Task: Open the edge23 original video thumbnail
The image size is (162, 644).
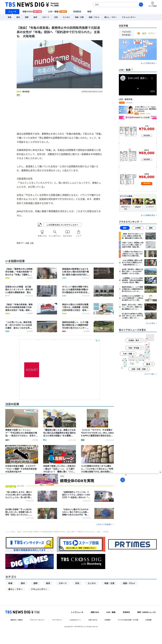Action: [x=138, y=201]
